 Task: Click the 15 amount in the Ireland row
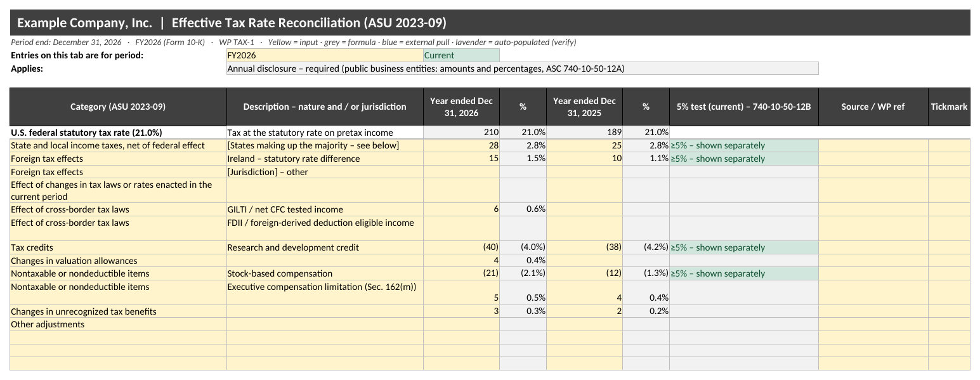point(461,159)
